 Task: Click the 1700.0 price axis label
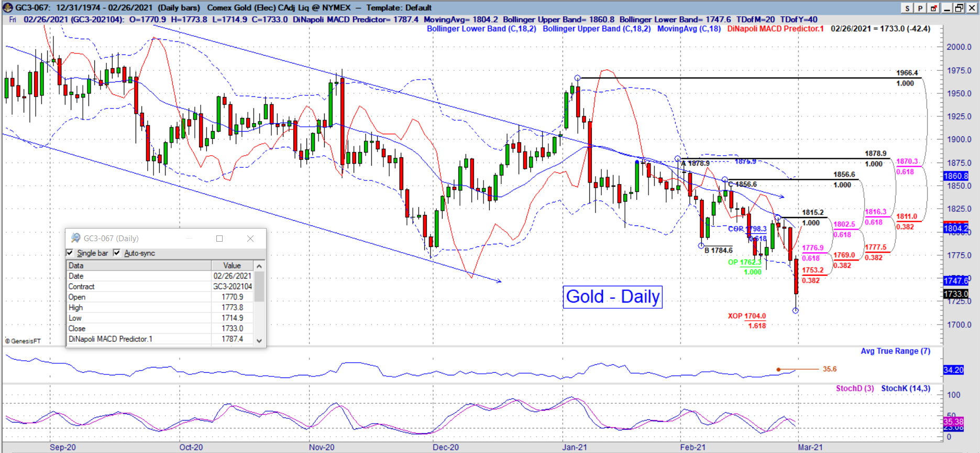coord(959,325)
